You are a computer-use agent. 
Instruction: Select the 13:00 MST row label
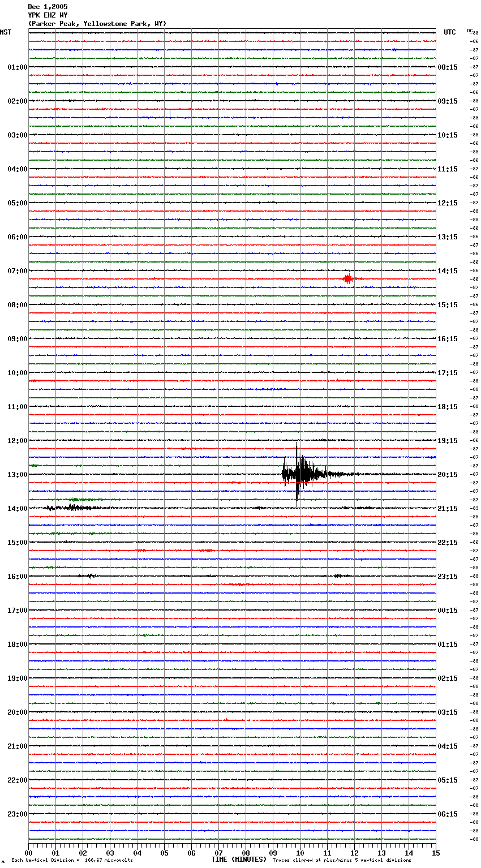(x=17, y=475)
